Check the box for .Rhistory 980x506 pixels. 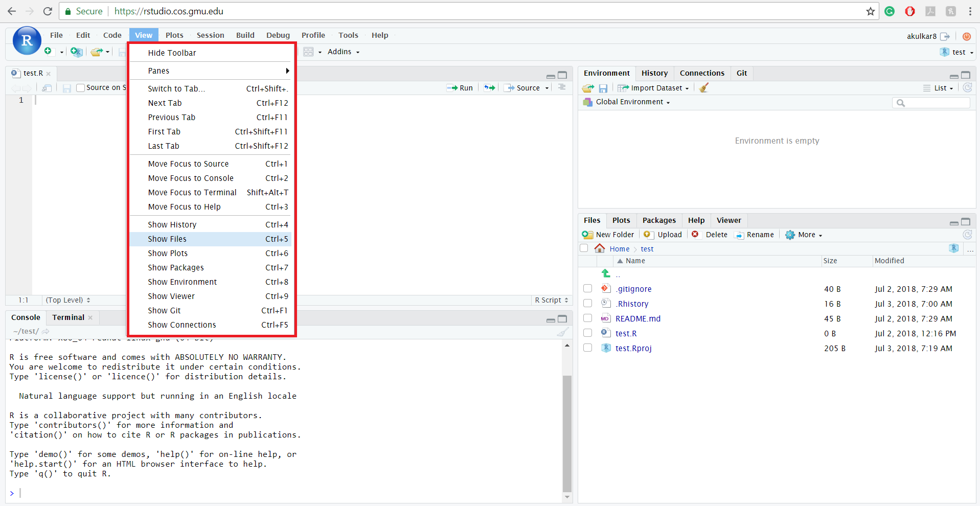[x=588, y=304]
